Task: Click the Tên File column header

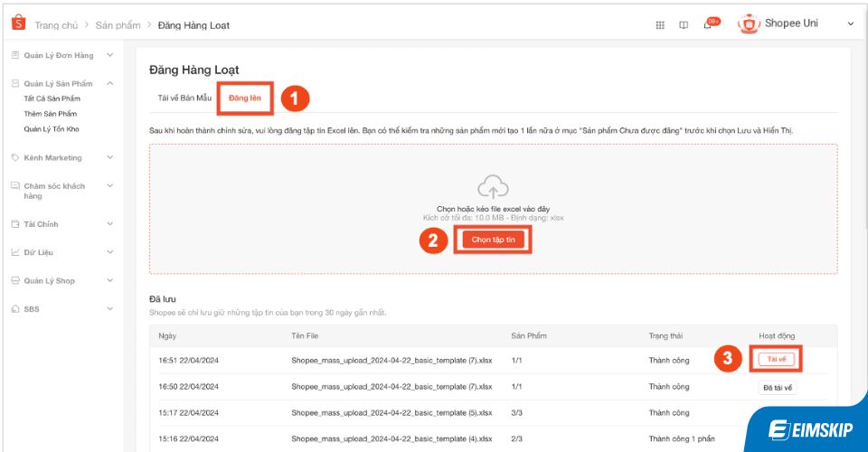Action: point(305,335)
